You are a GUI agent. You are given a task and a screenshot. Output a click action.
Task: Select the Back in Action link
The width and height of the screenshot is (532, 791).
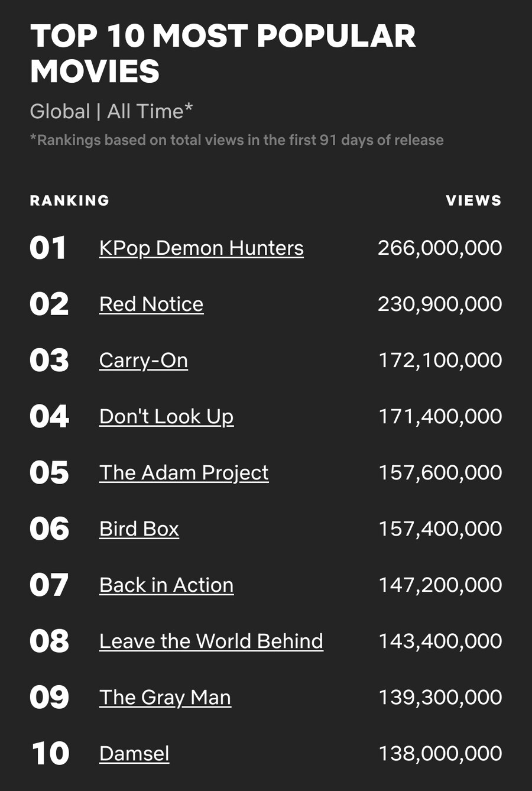click(x=167, y=585)
